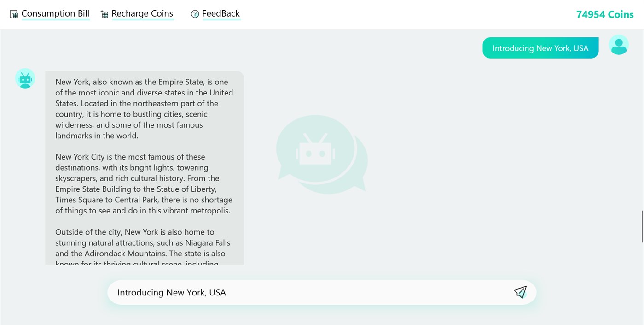Image resolution: width=644 pixels, height=325 pixels.
Task: Click the 74954 Coins balance
Action: (604, 14)
